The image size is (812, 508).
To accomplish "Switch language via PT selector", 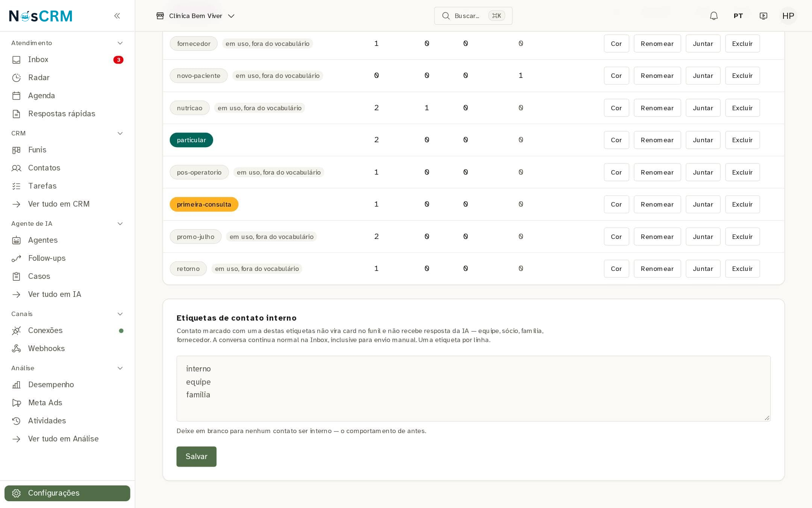I will [738, 16].
